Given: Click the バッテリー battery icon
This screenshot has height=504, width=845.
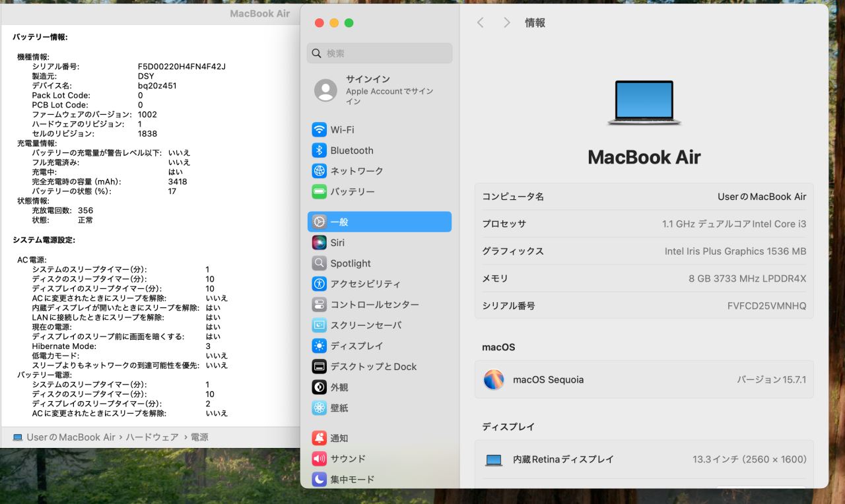Looking at the screenshot, I should pos(320,191).
